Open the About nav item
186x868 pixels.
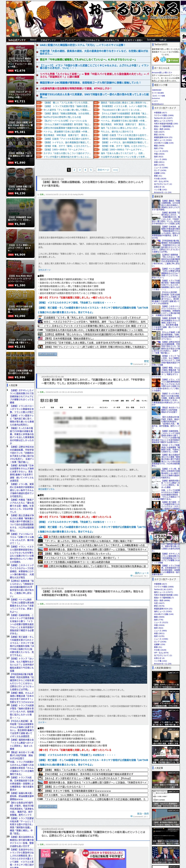(33, 40)
